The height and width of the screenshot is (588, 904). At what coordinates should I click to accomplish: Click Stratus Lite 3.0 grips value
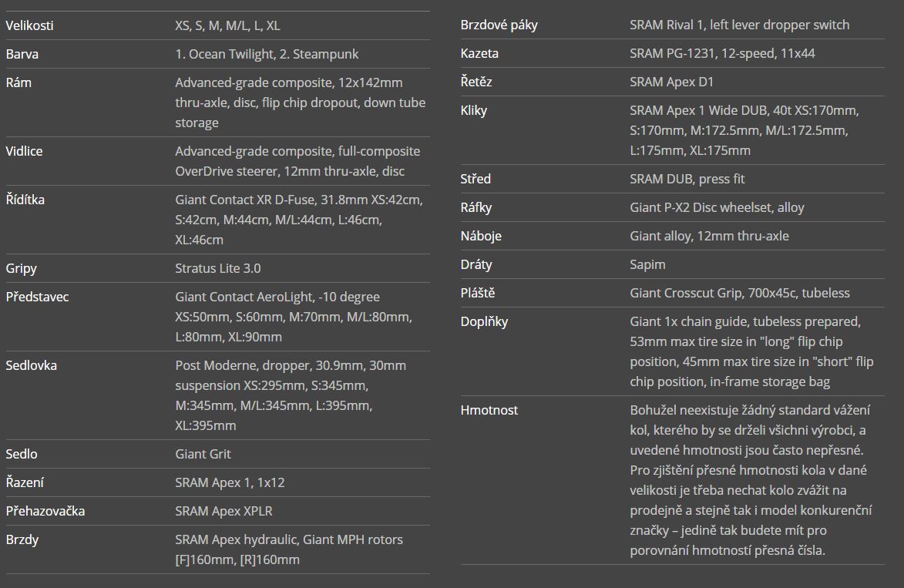click(x=218, y=268)
